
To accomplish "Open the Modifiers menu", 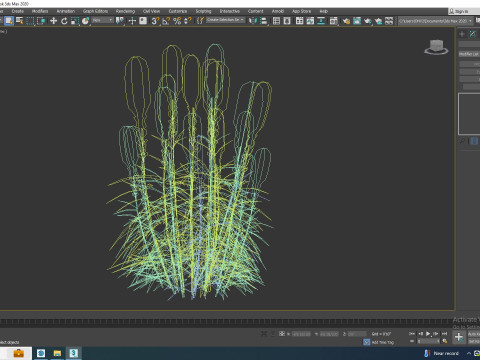I will (x=40, y=11).
